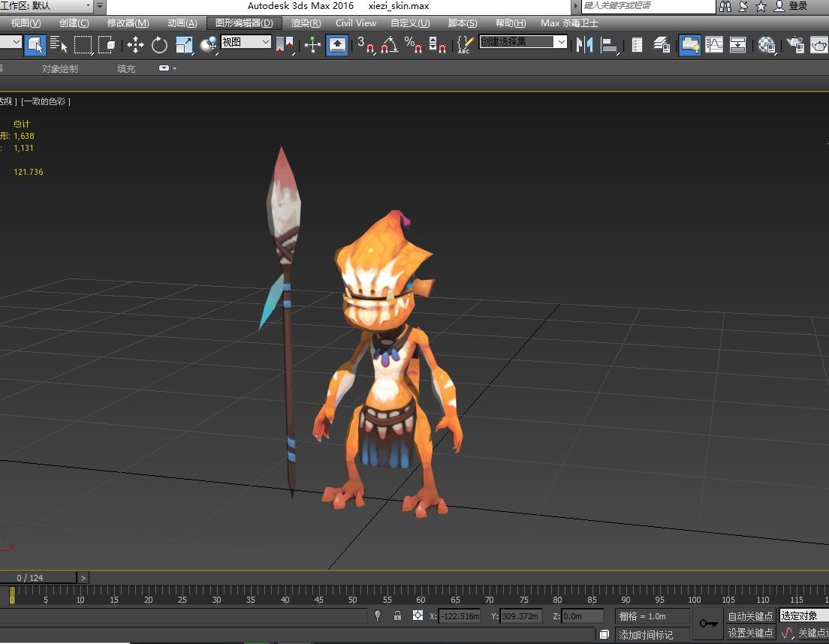The height and width of the screenshot is (644, 829).
Task: Expand the 创建选择集 selection set dropdown
Action: pos(560,42)
